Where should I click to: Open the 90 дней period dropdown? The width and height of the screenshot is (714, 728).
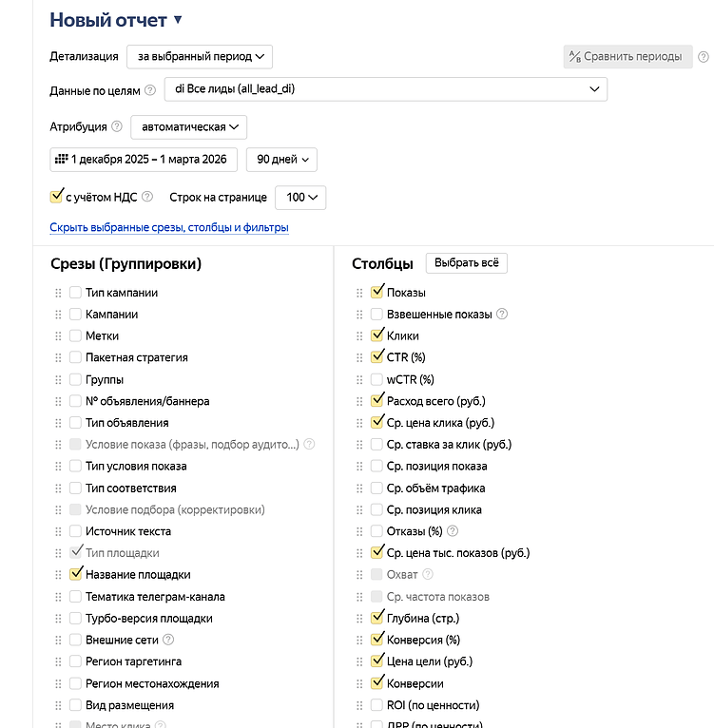pyautogui.click(x=281, y=160)
